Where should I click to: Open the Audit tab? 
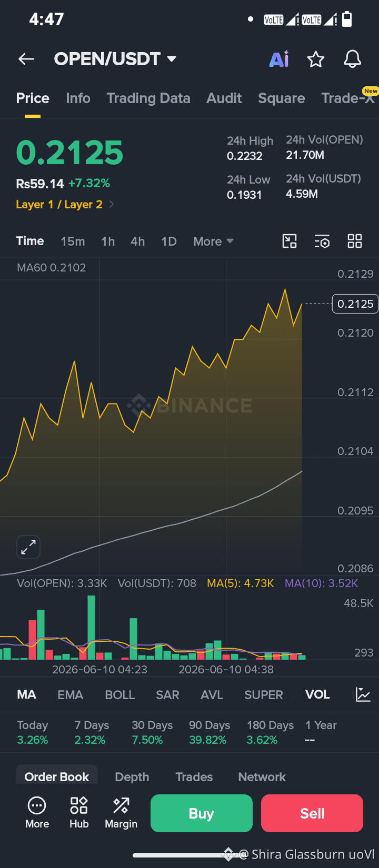(x=224, y=98)
